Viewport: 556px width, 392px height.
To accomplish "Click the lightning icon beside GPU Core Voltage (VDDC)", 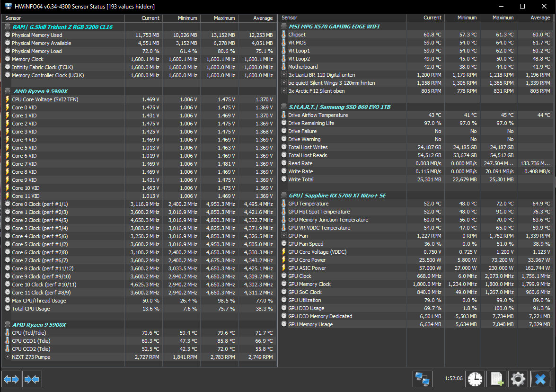I will 283,252.
